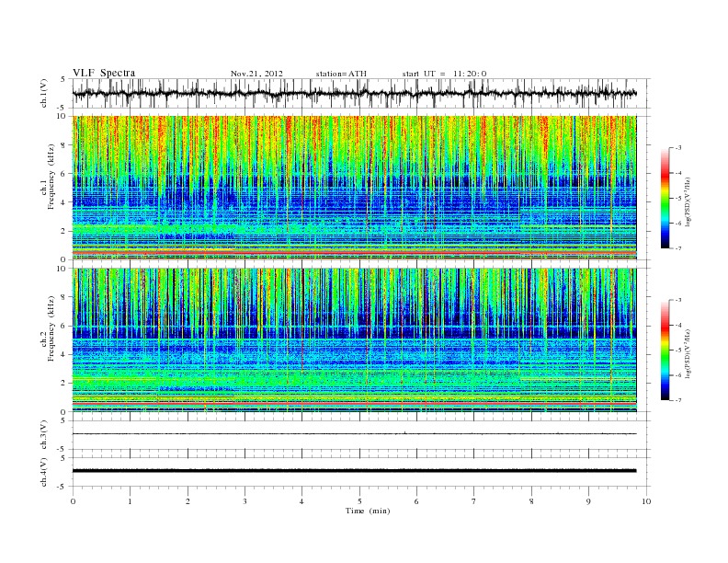
Task: Click the "start UT = 11:20:0" header text
Action: (x=444, y=74)
